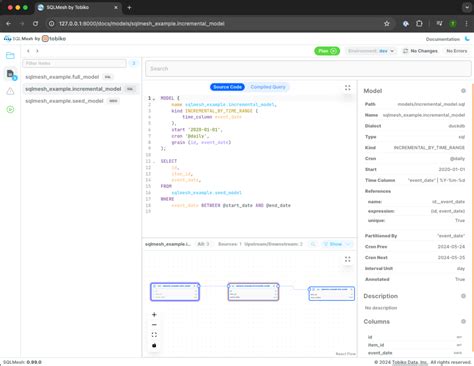
Task: Select sqlmesh_example.incremental_model in the list
Action: (80, 89)
